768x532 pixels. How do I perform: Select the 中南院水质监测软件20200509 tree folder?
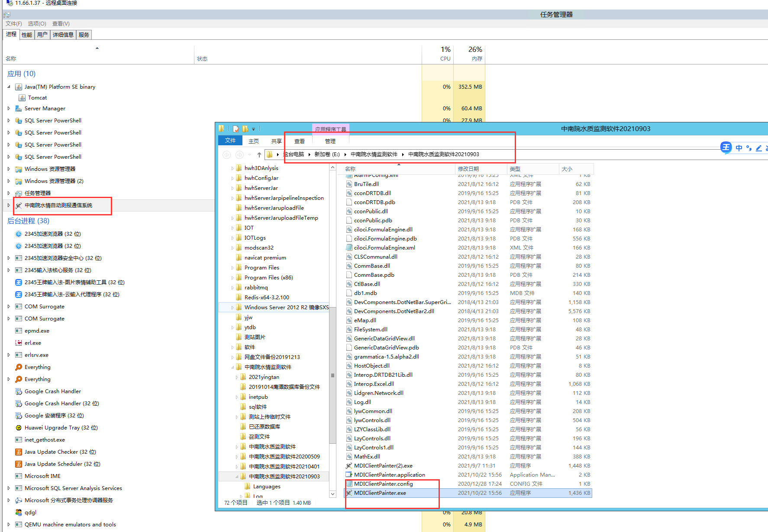coord(284,457)
